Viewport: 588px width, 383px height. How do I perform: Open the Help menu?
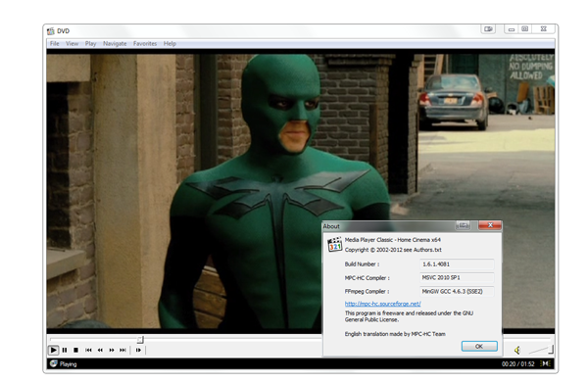coord(170,43)
